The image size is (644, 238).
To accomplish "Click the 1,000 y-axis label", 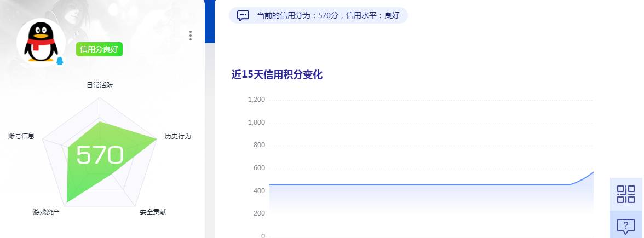I will pyautogui.click(x=257, y=123).
